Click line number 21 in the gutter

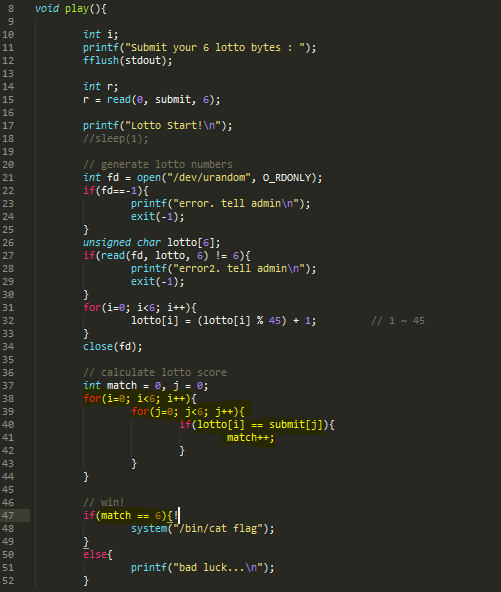[8, 177]
